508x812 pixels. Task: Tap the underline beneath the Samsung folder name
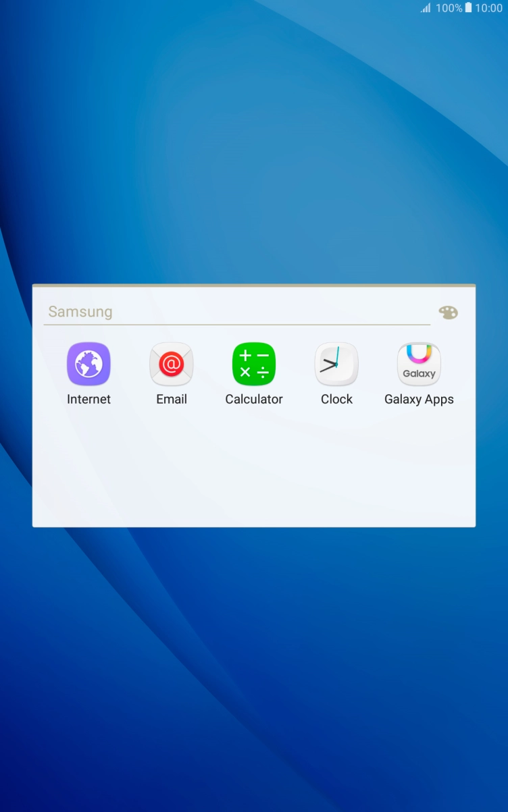click(x=236, y=325)
